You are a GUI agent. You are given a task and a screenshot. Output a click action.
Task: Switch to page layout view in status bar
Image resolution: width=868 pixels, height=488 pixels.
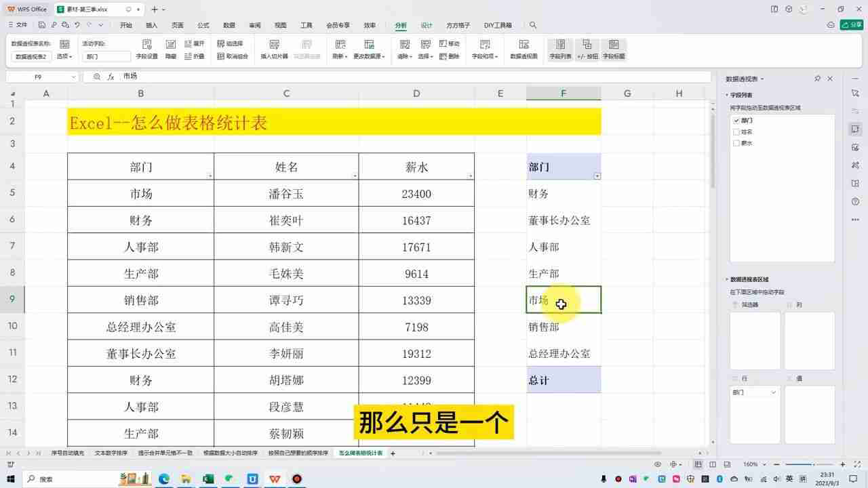tap(712, 464)
